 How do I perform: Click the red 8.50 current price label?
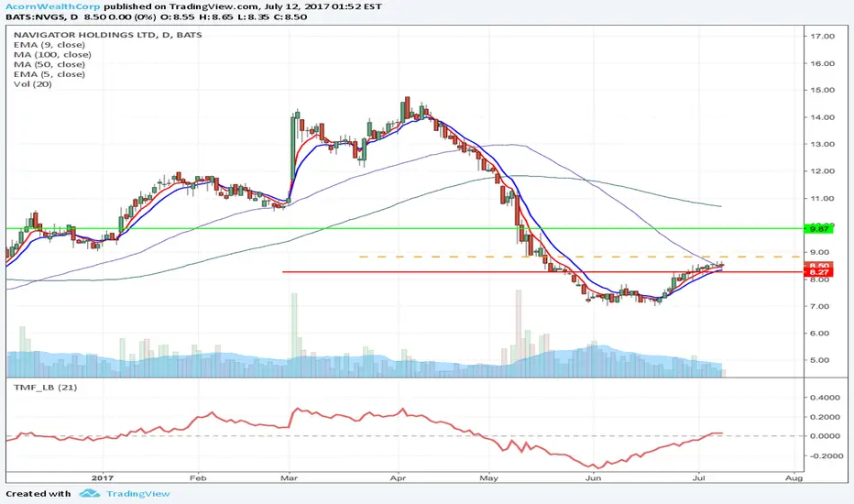point(819,265)
